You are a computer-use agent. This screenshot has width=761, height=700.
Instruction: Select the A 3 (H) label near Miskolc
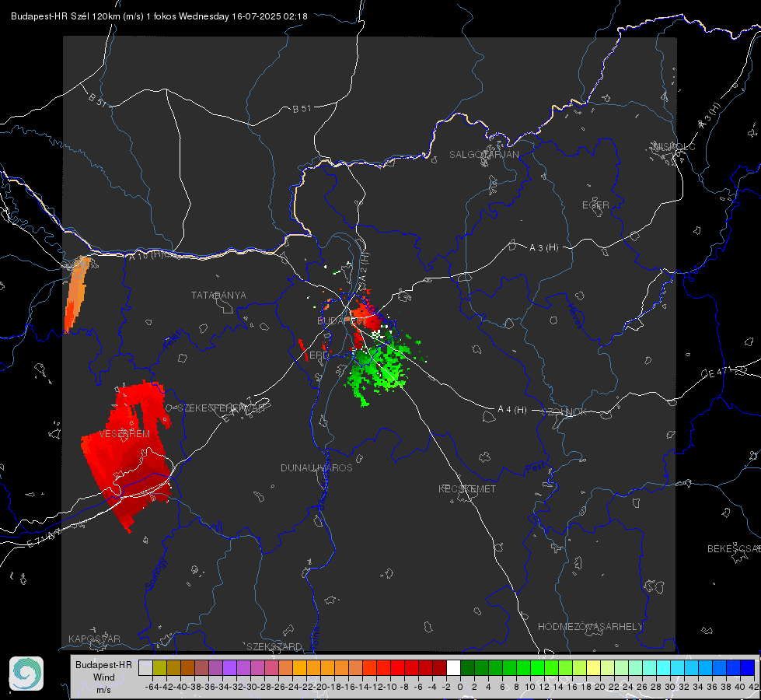point(710,116)
